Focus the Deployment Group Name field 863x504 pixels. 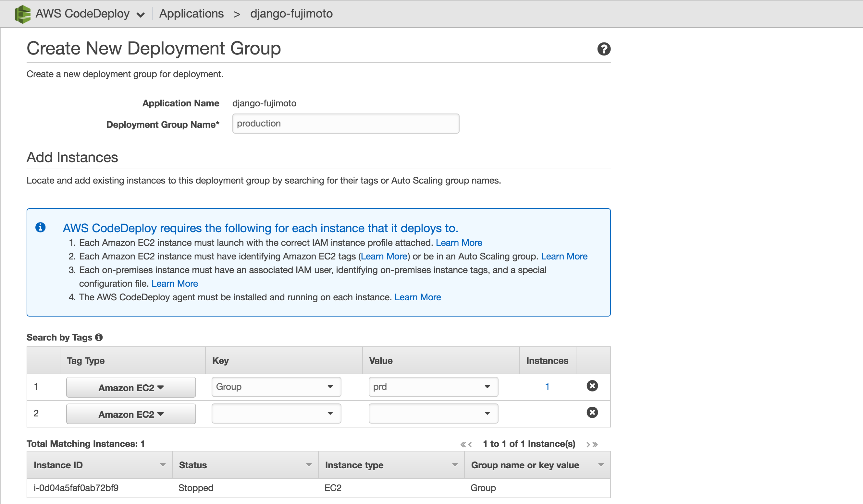click(346, 124)
